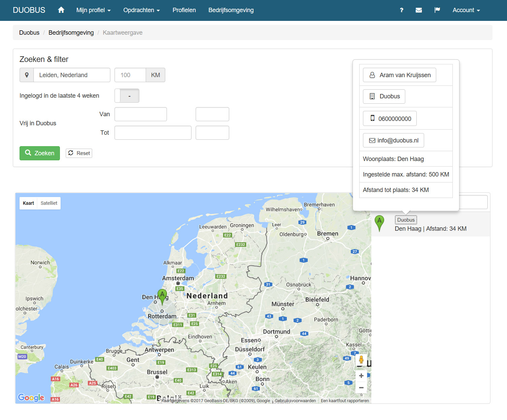The image size is (507, 420).
Task: Open Bedrijfsomgeving in the navbar
Action: 231,10
